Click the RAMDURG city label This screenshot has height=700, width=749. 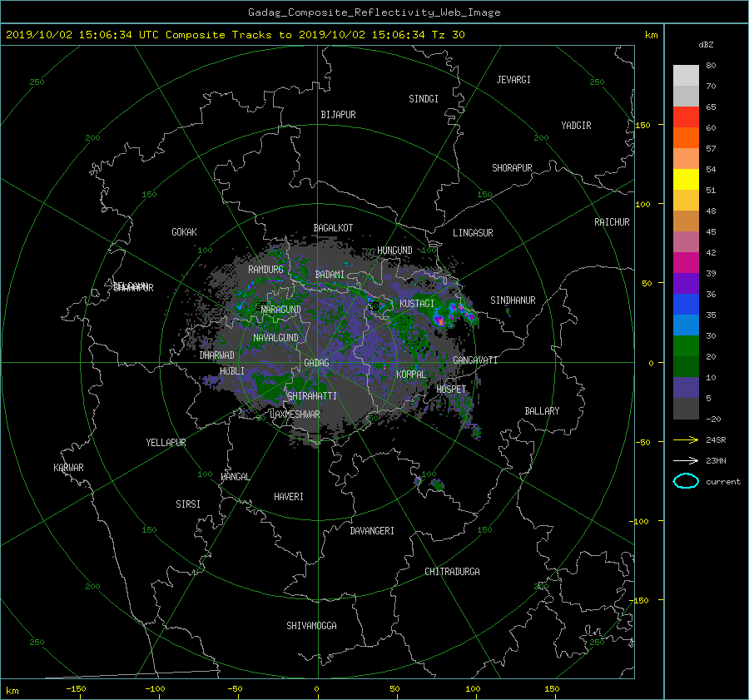(265, 270)
